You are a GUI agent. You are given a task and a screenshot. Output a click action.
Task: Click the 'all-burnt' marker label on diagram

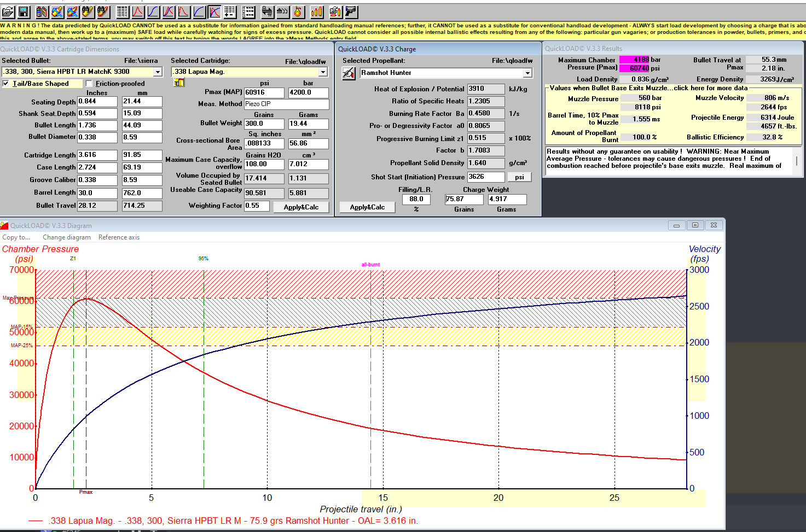(370, 265)
